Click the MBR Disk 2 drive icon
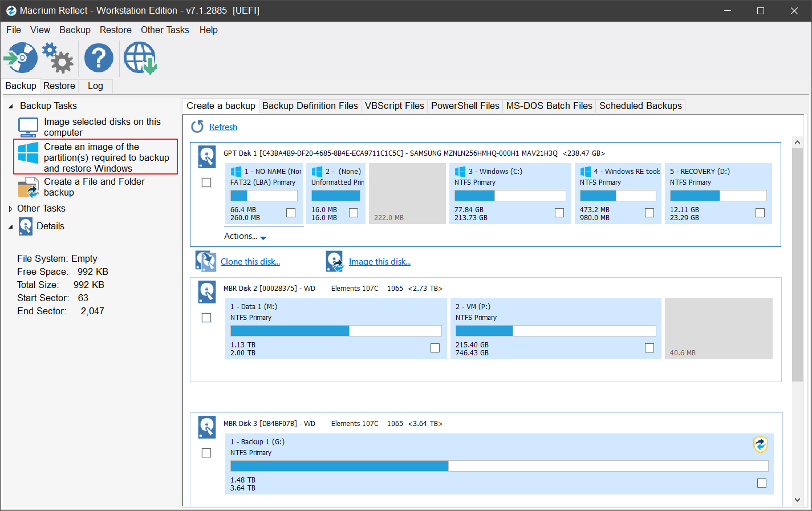Screen dimensions: 812x511 click(x=206, y=292)
